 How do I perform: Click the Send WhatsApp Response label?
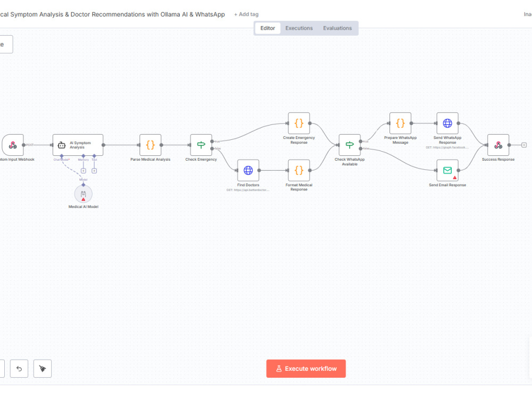[x=447, y=140]
